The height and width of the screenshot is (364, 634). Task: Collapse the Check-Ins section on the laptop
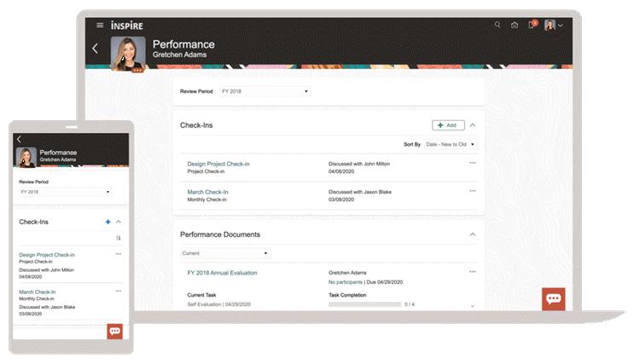tap(473, 125)
